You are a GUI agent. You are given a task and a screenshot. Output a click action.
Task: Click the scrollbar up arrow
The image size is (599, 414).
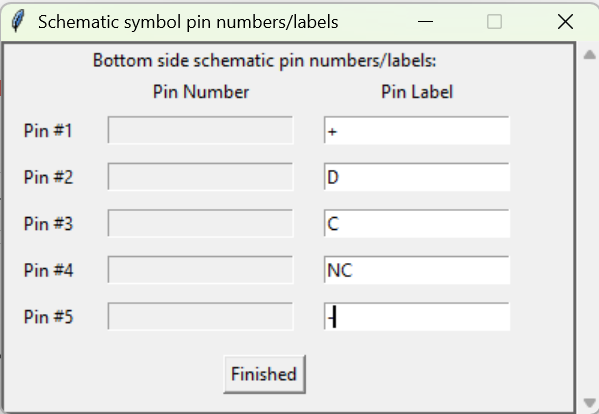tap(589, 55)
